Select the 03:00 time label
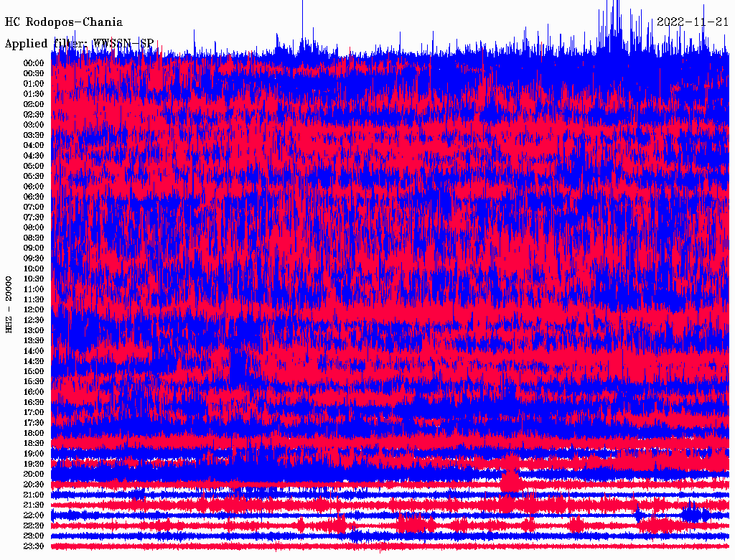The image size is (735, 560). pos(34,125)
